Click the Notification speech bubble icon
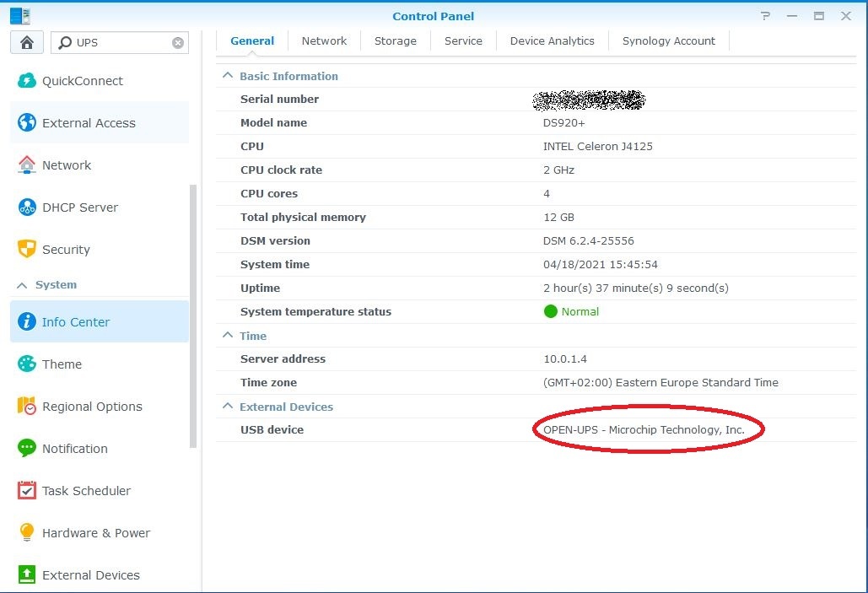 coord(27,449)
